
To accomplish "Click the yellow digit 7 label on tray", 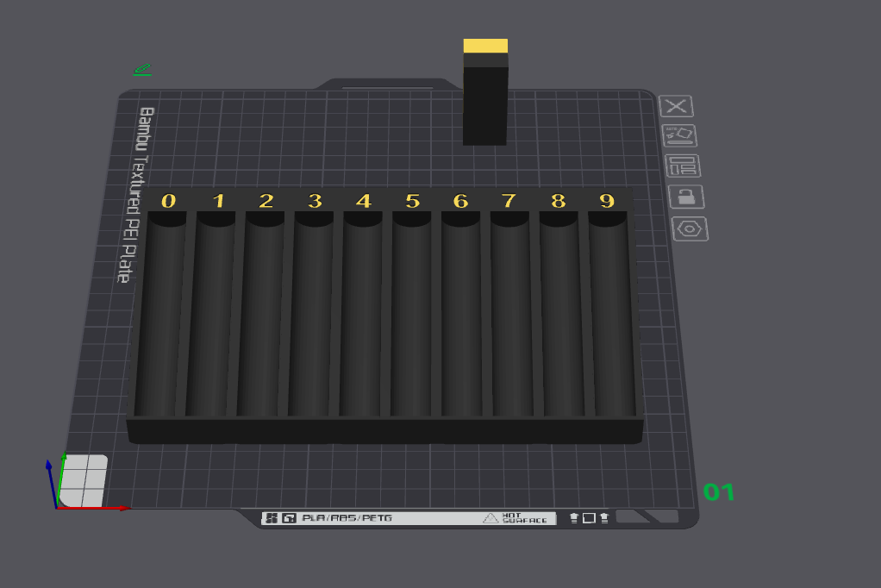I will pyautogui.click(x=509, y=201).
